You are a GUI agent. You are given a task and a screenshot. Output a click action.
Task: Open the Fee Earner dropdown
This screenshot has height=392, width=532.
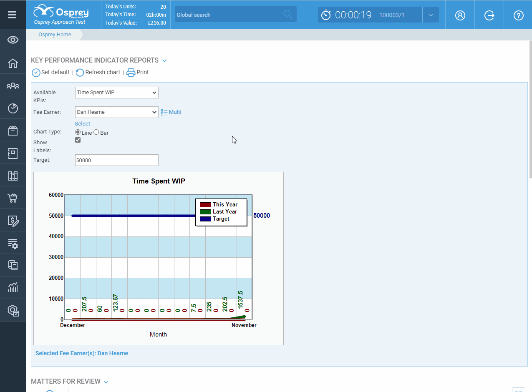coord(116,112)
